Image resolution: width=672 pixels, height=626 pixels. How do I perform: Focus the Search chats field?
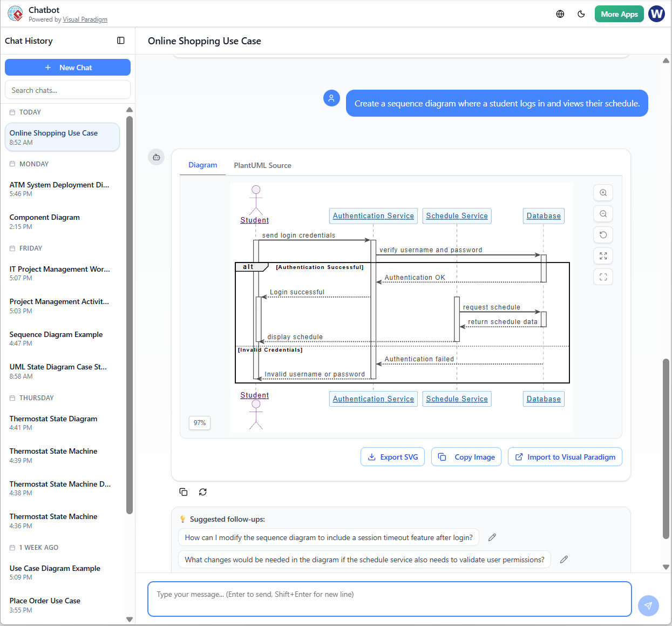click(67, 90)
